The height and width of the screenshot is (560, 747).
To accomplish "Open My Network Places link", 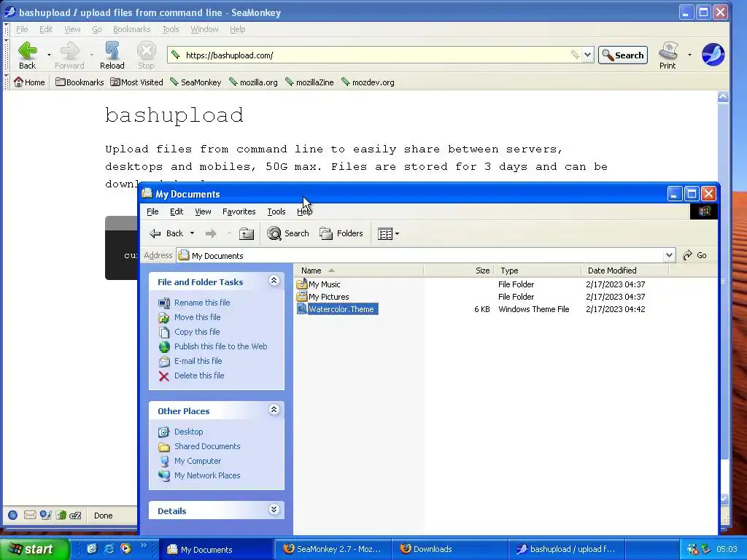I will (207, 475).
